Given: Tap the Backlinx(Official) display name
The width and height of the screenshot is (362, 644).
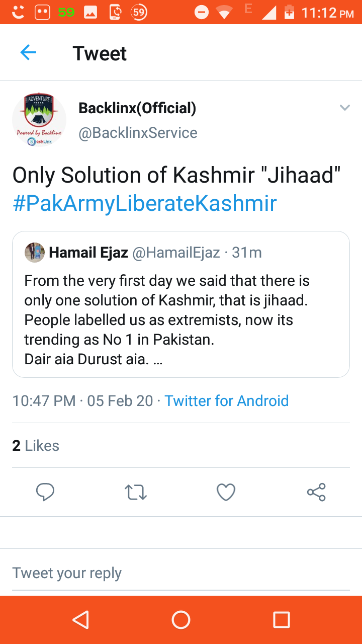Looking at the screenshot, I should 137,108.
